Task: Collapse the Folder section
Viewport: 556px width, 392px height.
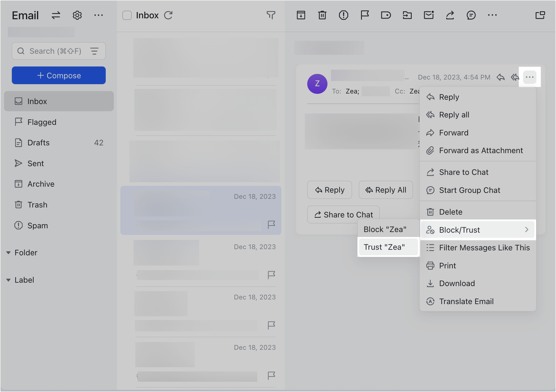Action: 8,253
